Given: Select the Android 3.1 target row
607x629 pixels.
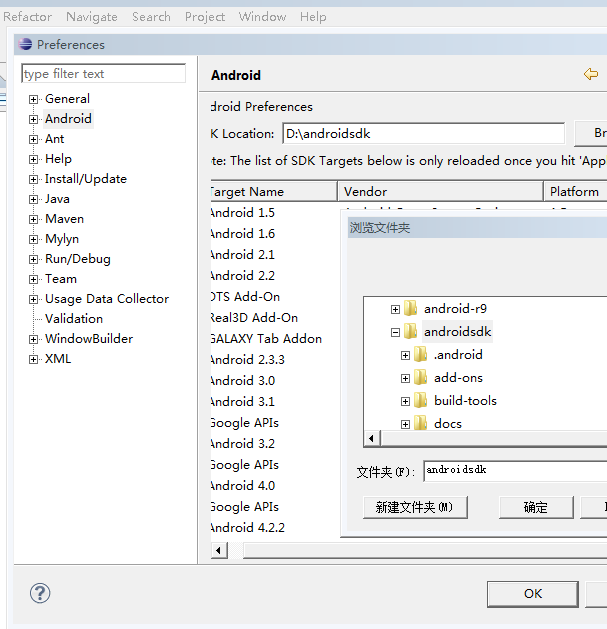Looking at the screenshot, I should [243, 402].
